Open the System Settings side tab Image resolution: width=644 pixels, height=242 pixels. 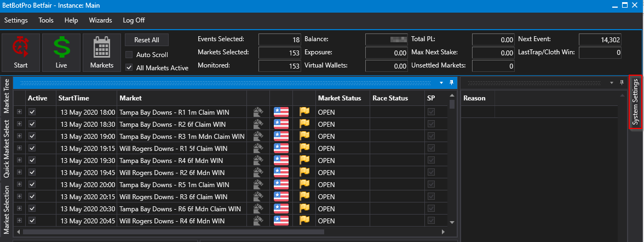click(635, 102)
